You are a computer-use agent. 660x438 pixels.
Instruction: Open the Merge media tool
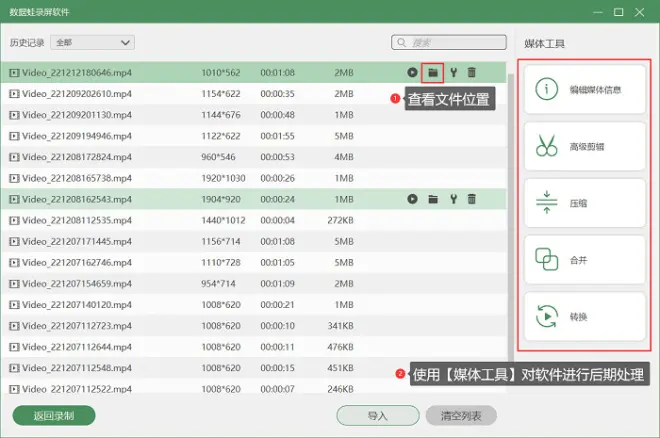585,259
